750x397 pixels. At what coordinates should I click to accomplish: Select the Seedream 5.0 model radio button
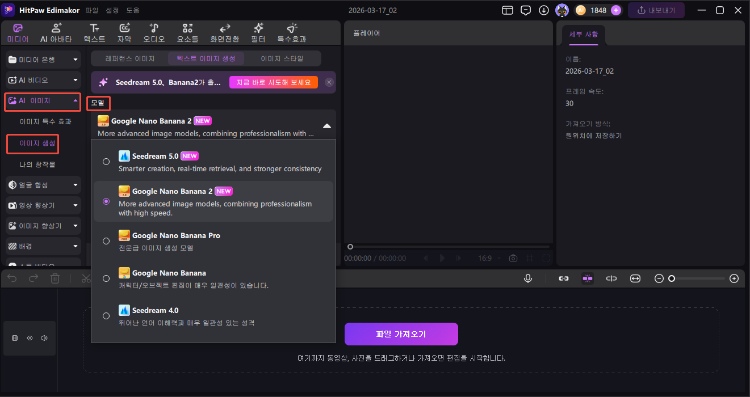coord(106,162)
